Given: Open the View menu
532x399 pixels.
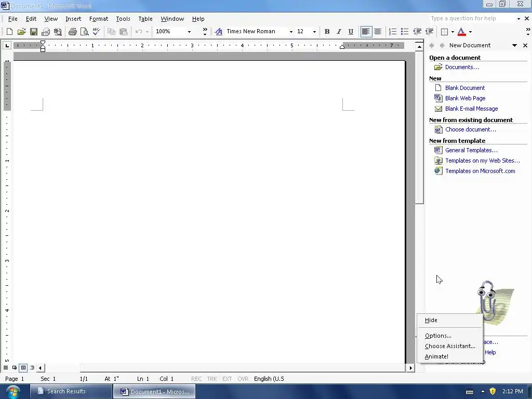Looking at the screenshot, I should (x=51, y=19).
